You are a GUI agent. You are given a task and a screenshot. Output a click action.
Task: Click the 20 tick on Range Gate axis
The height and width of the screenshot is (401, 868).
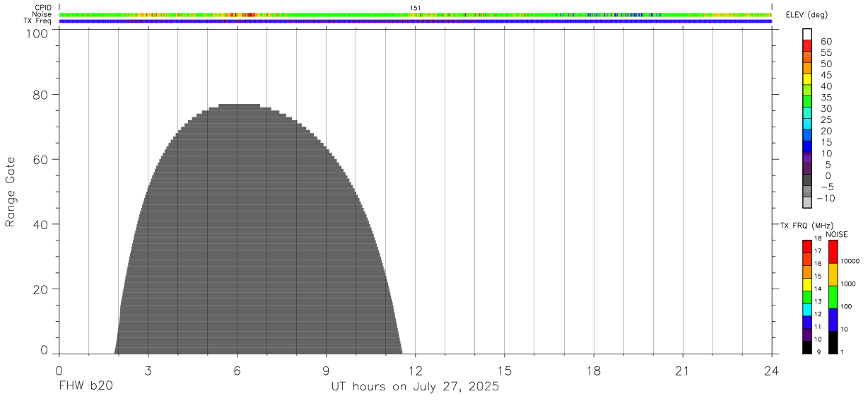click(x=41, y=289)
